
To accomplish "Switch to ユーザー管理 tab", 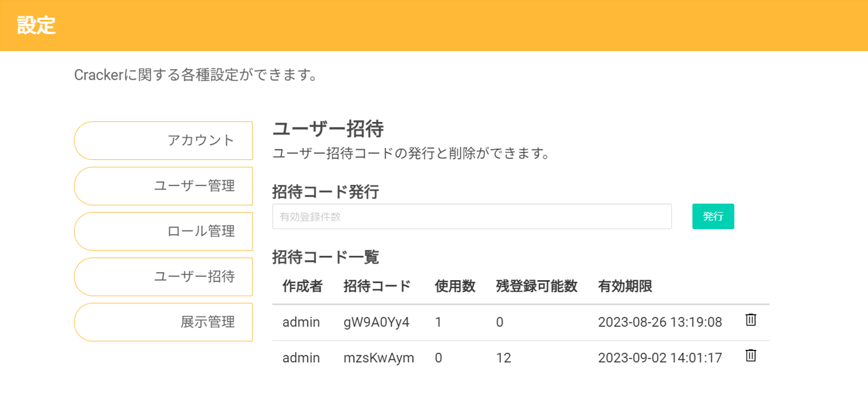I will click(164, 186).
